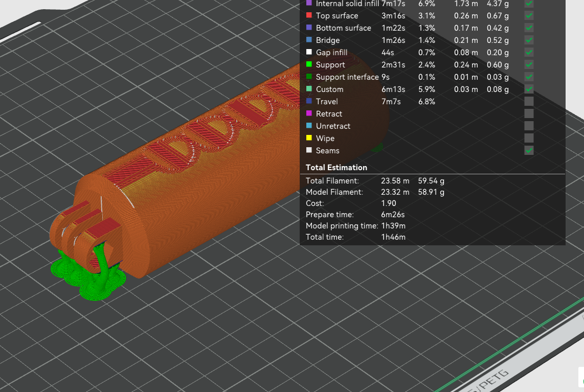
Task: Click the white Seams color swatch
Action: point(309,150)
